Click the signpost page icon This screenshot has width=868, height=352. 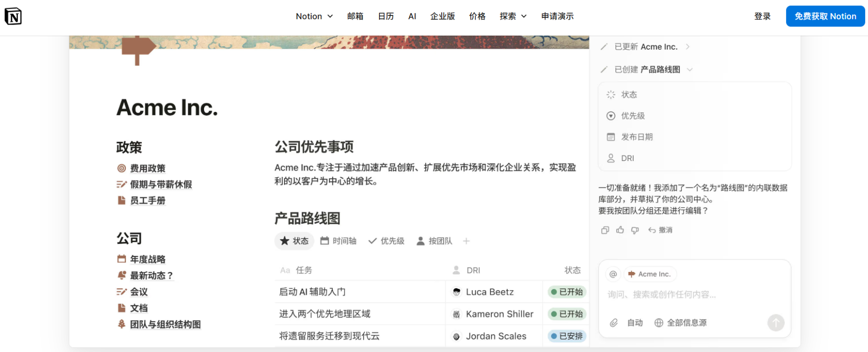click(138, 50)
